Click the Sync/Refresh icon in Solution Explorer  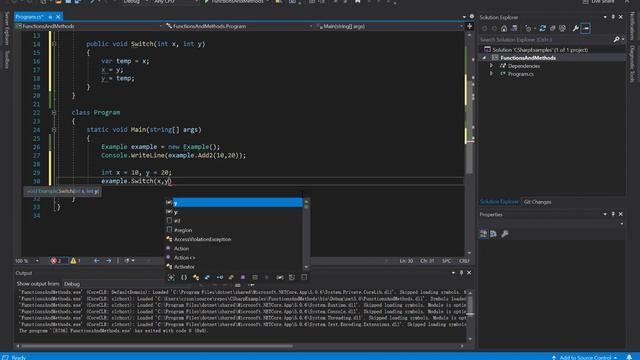(x=542, y=29)
